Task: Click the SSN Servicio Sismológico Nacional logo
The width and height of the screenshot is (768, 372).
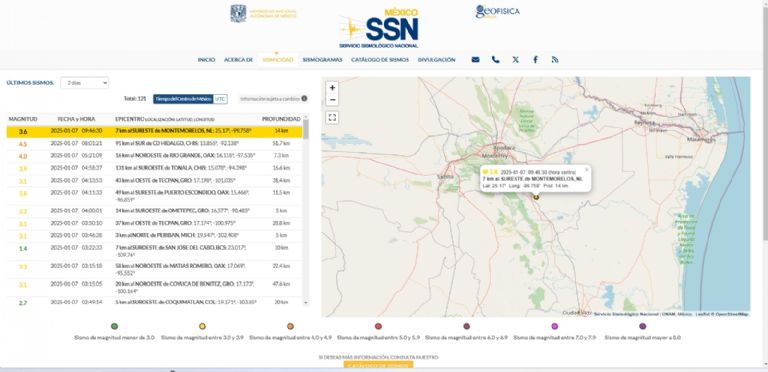Action: [x=379, y=28]
